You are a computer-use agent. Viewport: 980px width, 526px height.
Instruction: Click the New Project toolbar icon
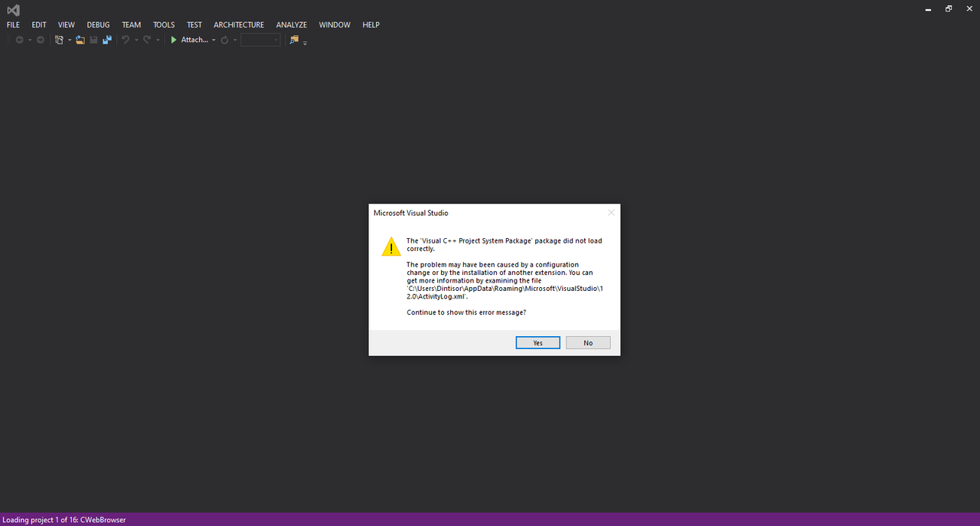coord(59,40)
